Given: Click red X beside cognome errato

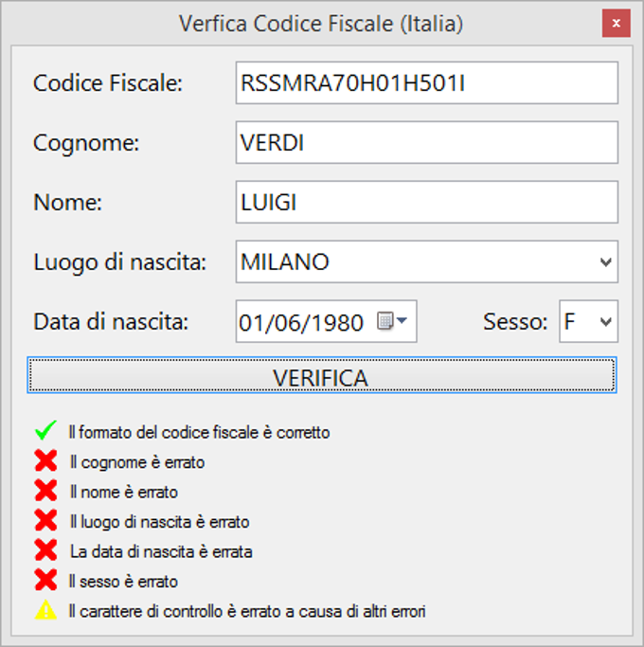Looking at the screenshot, I should coord(45,461).
